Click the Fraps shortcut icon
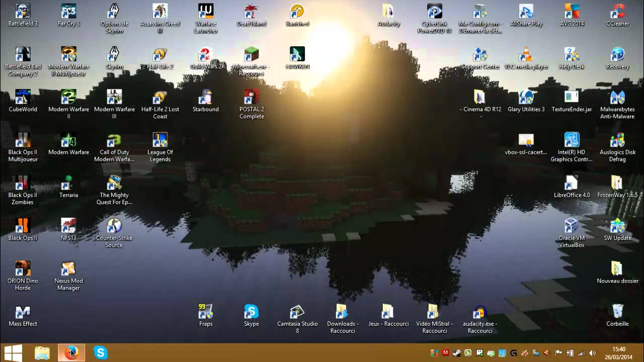Viewport: 644px width, 362px height. pos(206,311)
